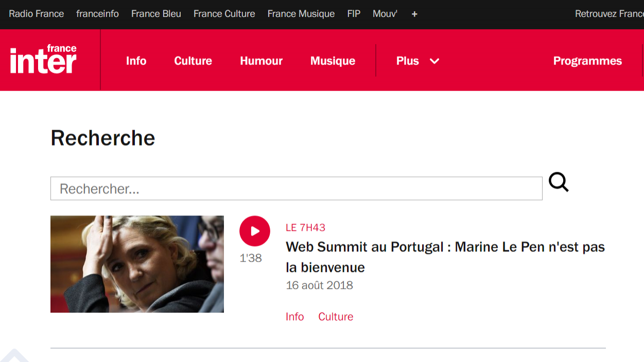644x362 pixels.
Task: Switch to the franceinfo station
Action: 97,14
